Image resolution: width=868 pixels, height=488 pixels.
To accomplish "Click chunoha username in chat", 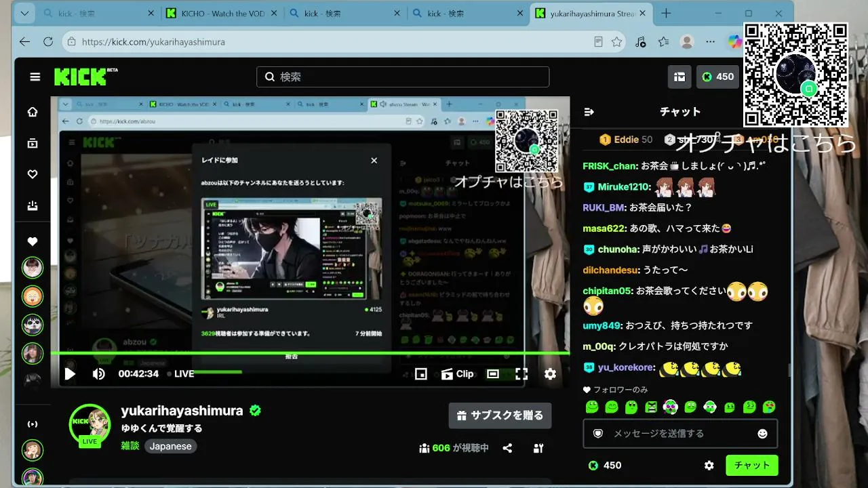I will coord(618,249).
